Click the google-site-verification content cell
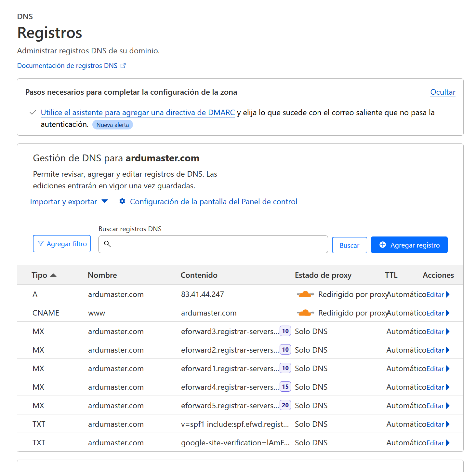The width and height of the screenshot is (476, 472). click(x=235, y=443)
